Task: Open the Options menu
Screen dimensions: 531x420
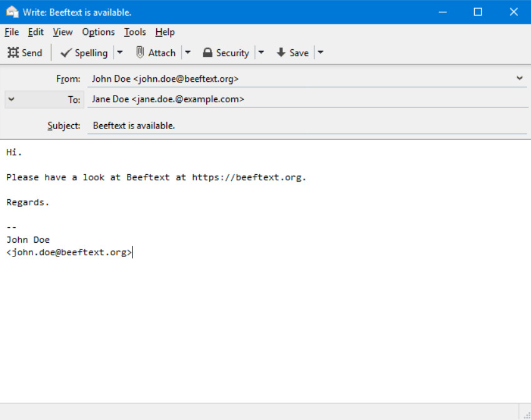Action: coord(99,32)
